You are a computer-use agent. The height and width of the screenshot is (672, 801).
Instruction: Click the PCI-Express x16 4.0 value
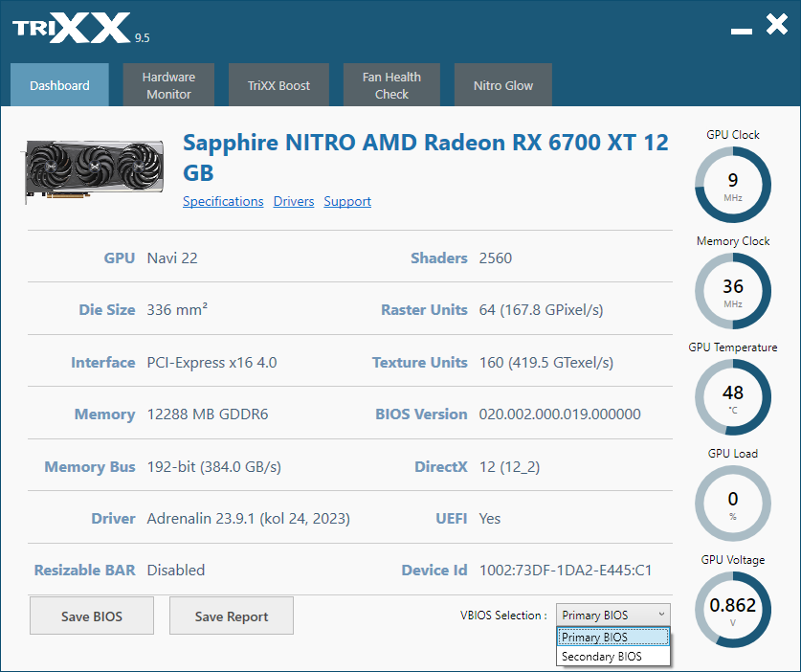(212, 362)
